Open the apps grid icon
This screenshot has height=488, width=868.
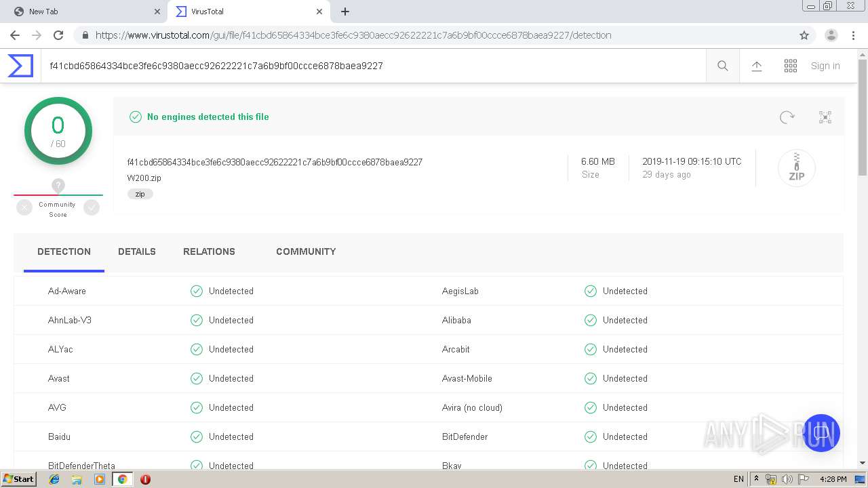pyautogui.click(x=791, y=66)
